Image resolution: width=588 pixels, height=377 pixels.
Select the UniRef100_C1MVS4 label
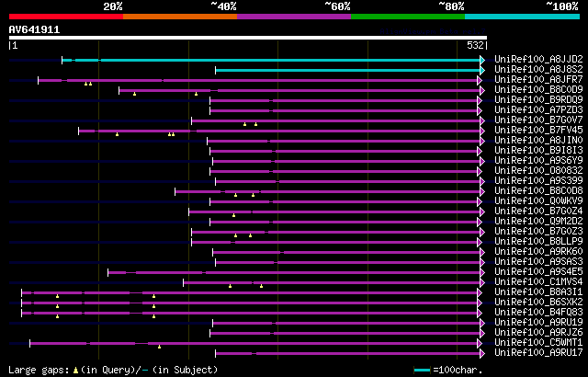pos(538,281)
